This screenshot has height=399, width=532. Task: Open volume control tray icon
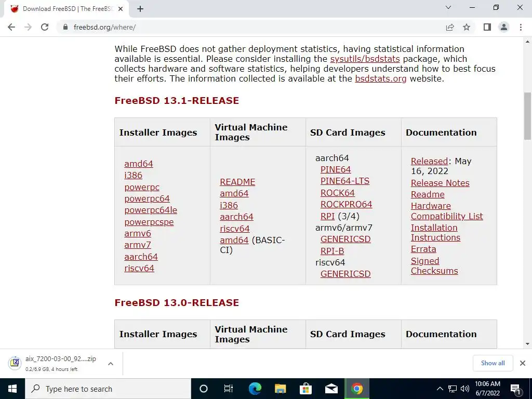tap(465, 389)
